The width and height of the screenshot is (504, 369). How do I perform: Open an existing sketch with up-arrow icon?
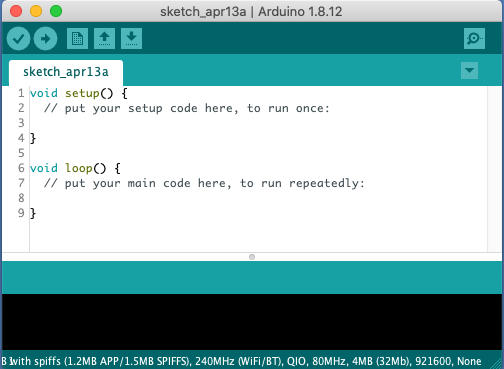(104, 39)
